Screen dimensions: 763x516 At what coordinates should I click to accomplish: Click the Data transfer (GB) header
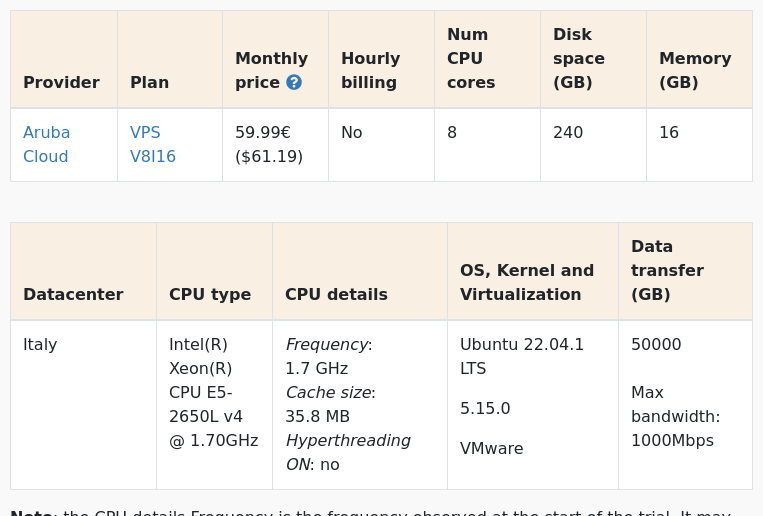666,270
